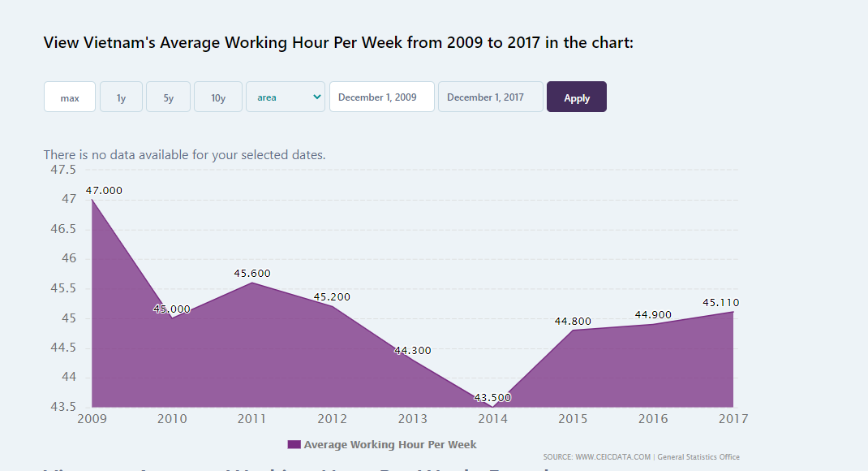This screenshot has height=471, width=868.
Task: Click the 2011 x-axis label
Action: 251,419
